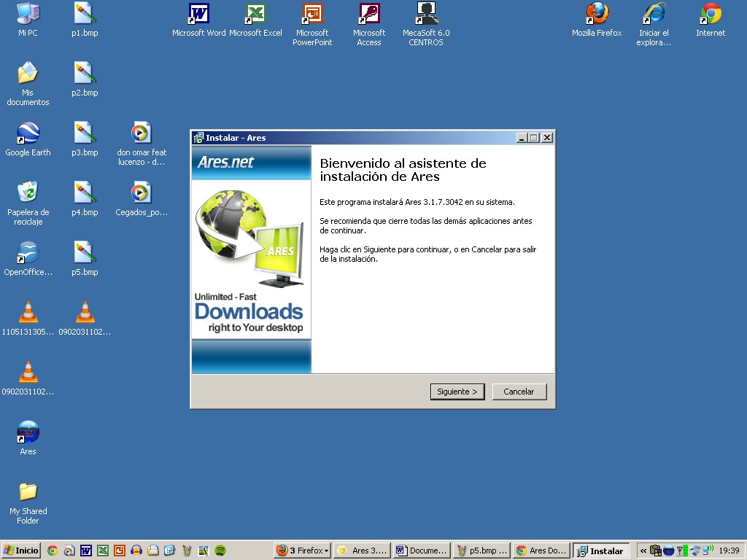Screen dimensions: 747x560
Task: Click the Instalar taskbar button
Action: (x=601, y=551)
